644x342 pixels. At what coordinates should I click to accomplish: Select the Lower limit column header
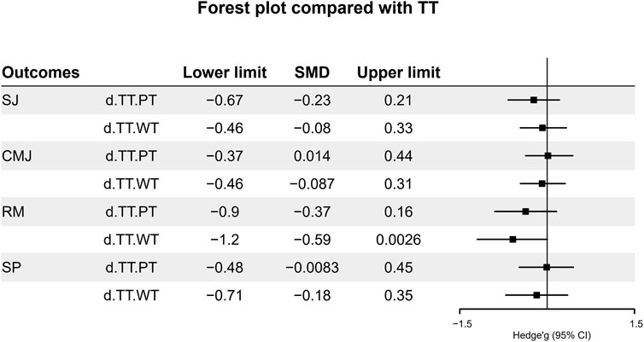225,72
